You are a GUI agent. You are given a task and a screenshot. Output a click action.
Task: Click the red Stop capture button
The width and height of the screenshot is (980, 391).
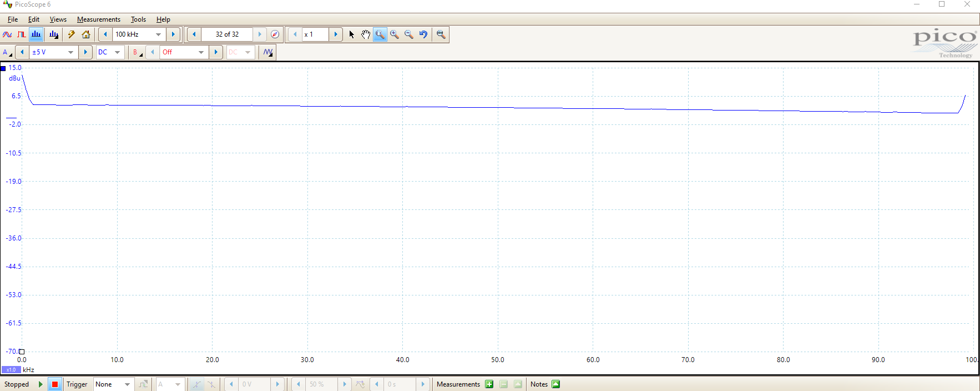pyautogui.click(x=55, y=384)
